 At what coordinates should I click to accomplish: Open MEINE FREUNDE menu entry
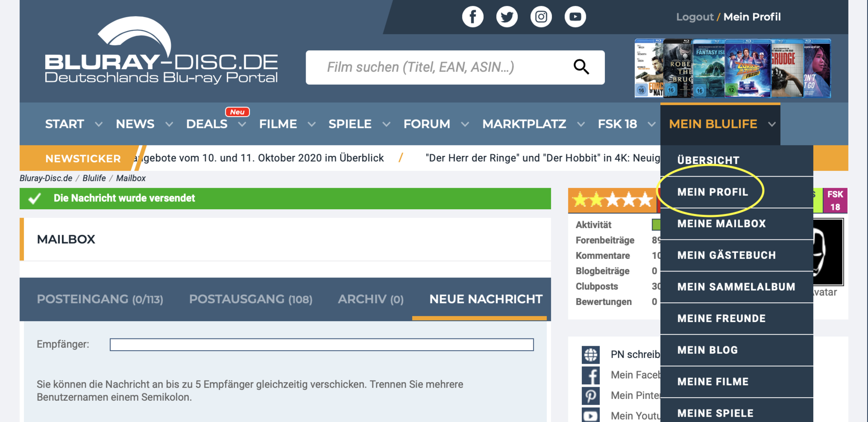coord(736,319)
